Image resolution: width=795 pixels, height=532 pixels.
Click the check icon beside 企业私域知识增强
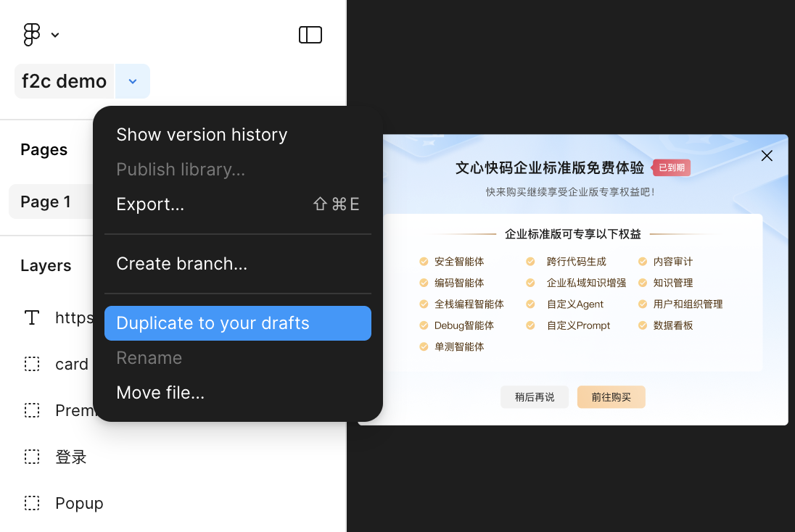(530, 283)
